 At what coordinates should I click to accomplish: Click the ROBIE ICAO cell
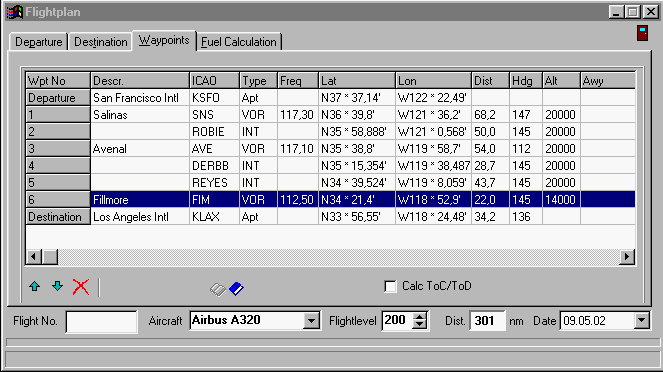[x=214, y=132]
